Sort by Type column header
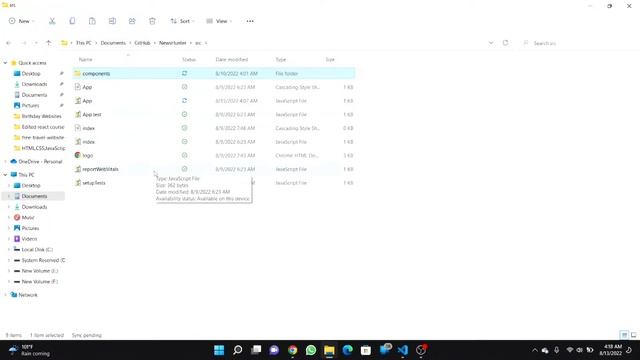The width and height of the screenshot is (640, 360). click(x=281, y=60)
